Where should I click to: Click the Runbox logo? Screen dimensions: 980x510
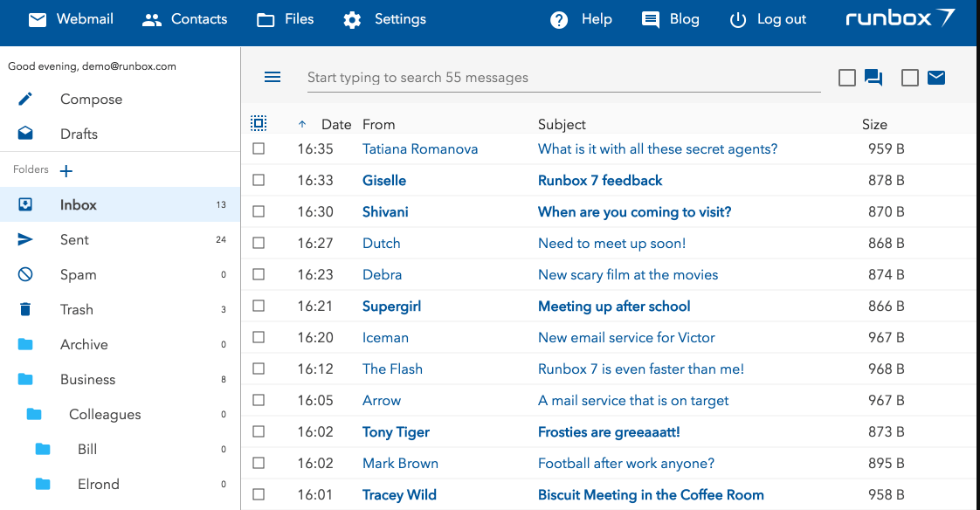(901, 18)
